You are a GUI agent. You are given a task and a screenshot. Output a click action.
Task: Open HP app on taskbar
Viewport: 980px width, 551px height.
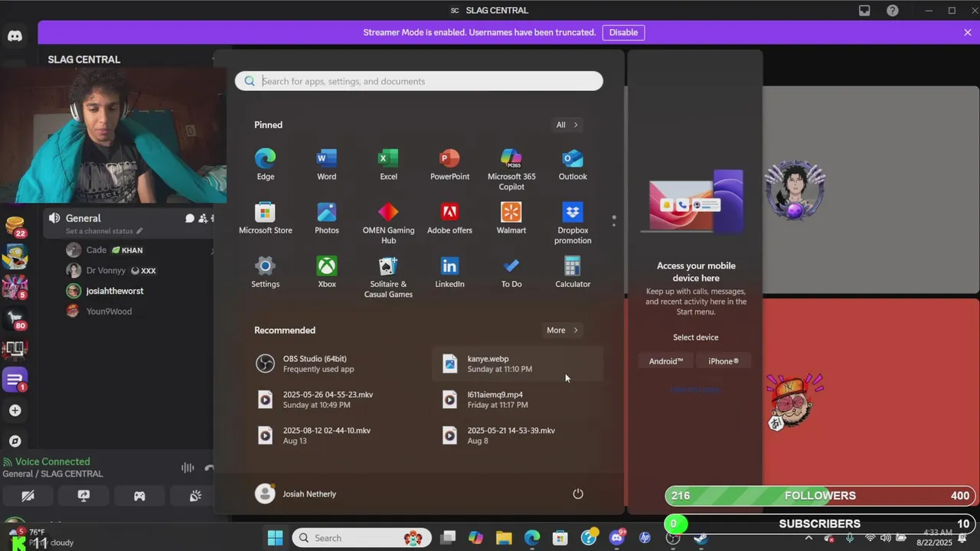(645, 538)
